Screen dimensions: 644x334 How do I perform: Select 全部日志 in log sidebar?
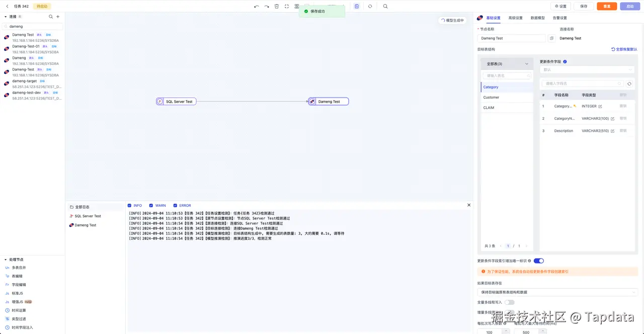pos(95,207)
